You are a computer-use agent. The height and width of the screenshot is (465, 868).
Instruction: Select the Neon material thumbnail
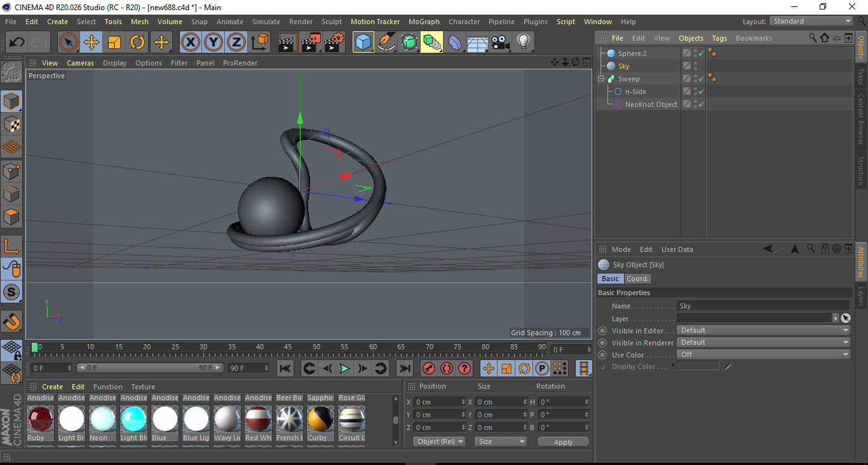click(x=103, y=419)
